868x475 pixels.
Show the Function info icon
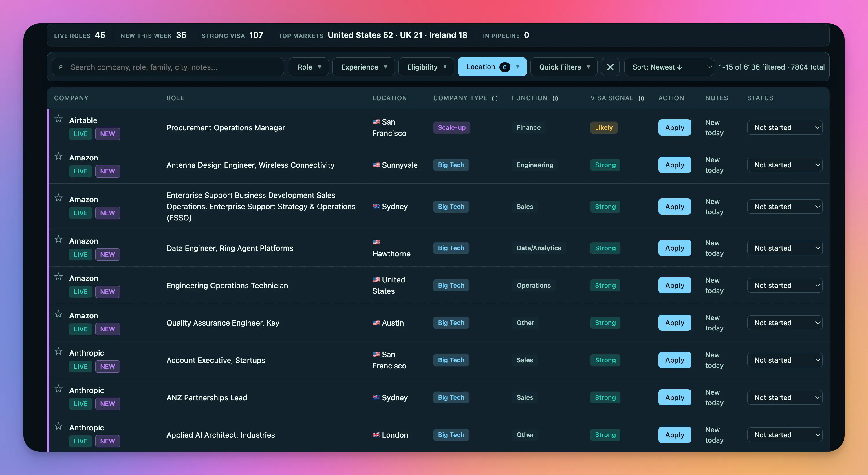(x=555, y=98)
